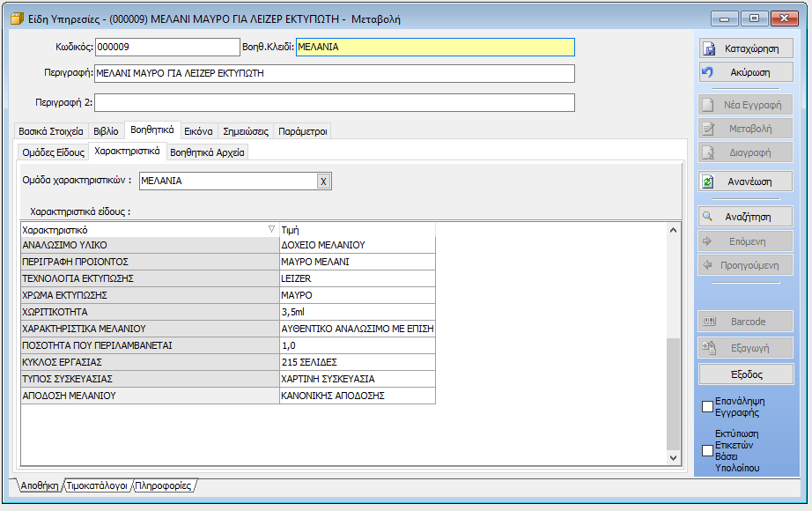Click the Ομάδα χαρακτηριστικών ΜΕΛΑΝΙΑ field

228,181
